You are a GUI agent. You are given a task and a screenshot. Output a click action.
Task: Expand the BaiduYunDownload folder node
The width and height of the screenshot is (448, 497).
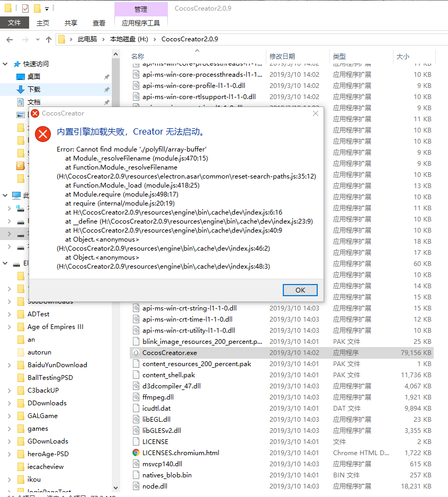point(9,365)
